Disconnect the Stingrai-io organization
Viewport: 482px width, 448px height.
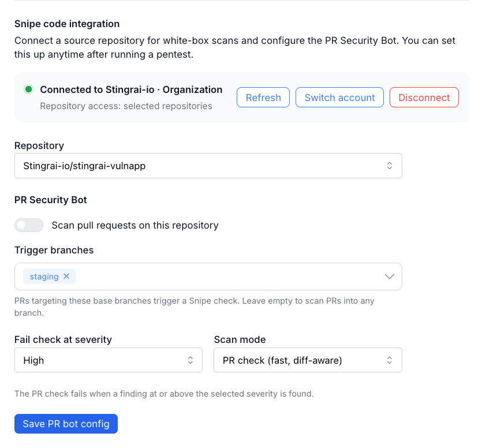424,98
